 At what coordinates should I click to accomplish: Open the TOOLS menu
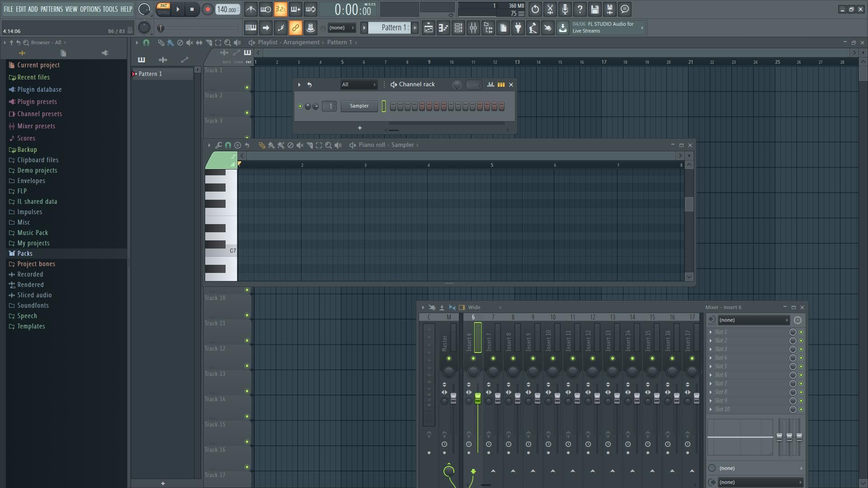pos(110,9)
